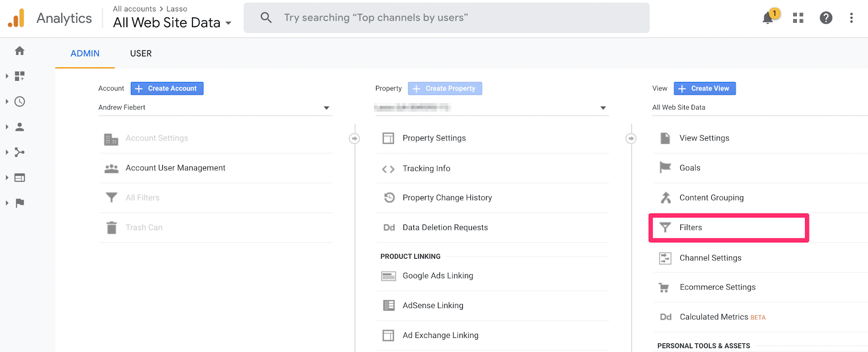Expand the Conversions sidebar section arrow

[7, 203]
